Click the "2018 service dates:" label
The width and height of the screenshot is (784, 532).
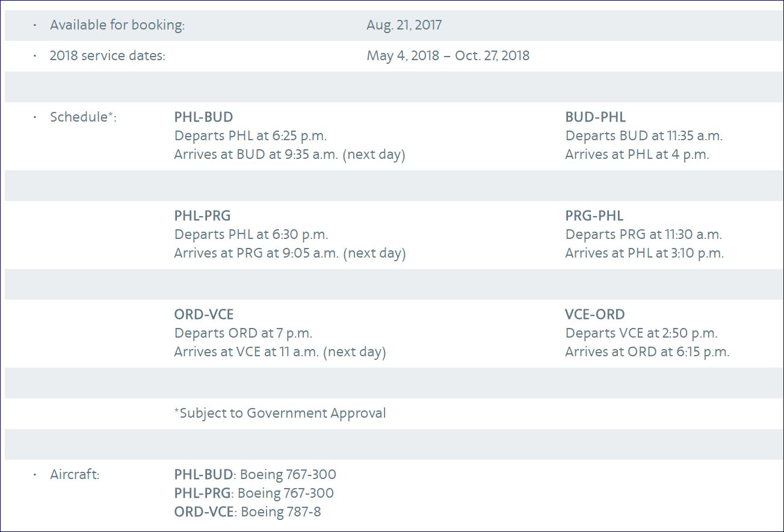point(107,56)
